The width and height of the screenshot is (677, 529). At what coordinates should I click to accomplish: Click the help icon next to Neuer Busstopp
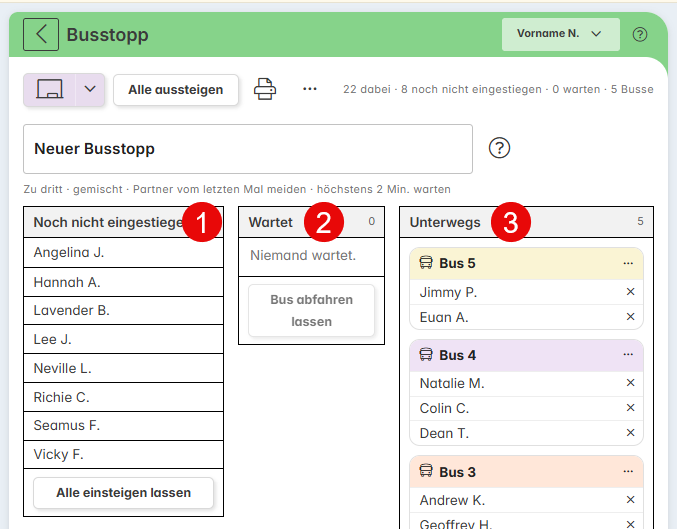[499, 148]
